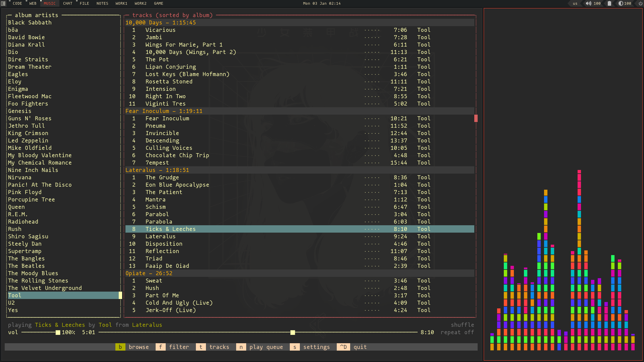
Task: Expand the Lateralus album section
Action: pos(157,170)
